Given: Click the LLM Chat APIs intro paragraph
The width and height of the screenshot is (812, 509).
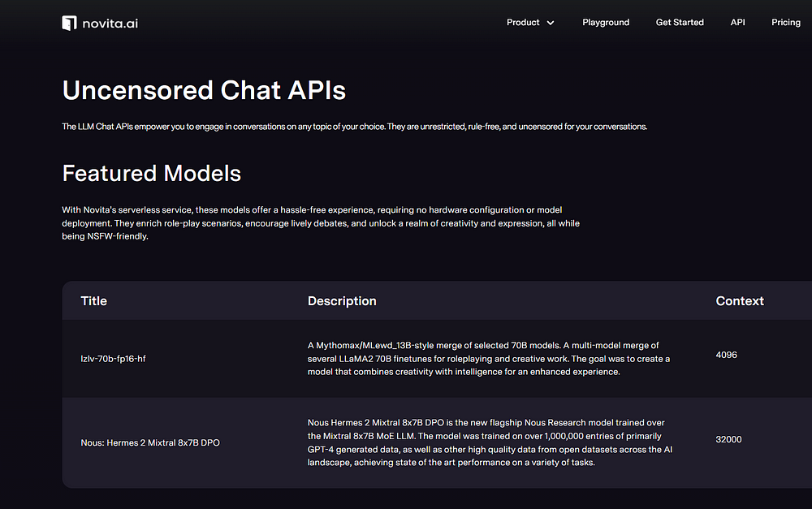Looking at the screenshot, I should pyautogui.click(x=354, y=127).
